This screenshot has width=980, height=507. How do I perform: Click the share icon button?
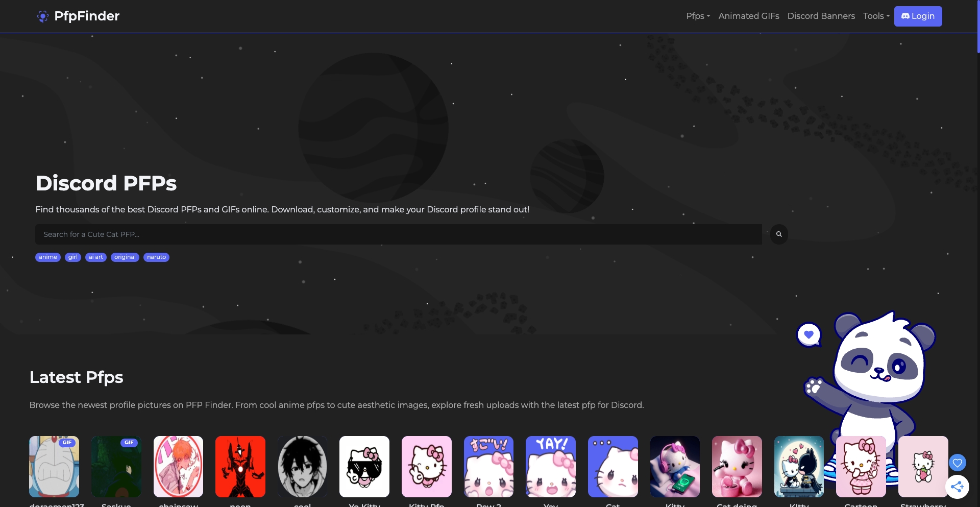tap(957, 487)
